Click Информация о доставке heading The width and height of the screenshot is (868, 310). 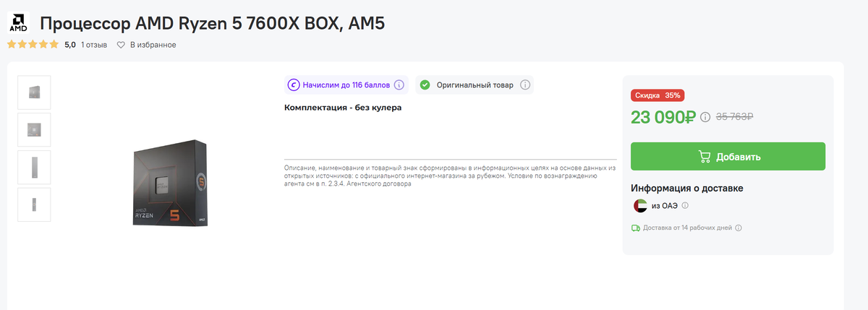click(687, 188)
